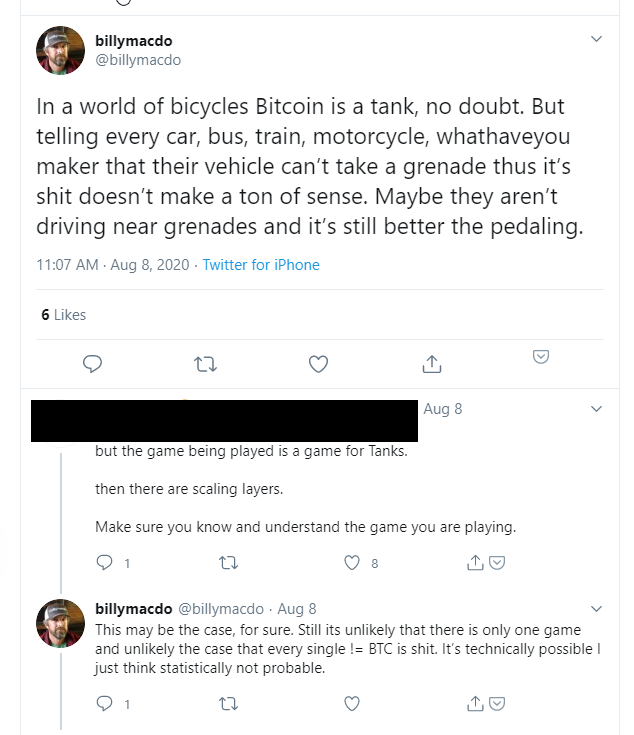
Task: Retweet the main Bitcoin tank tweet
Action: [205, 364]
